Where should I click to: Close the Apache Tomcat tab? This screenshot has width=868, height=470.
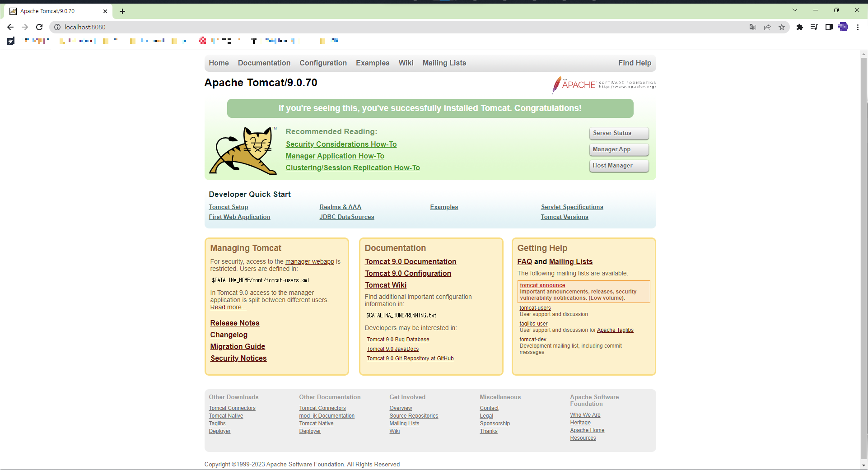105,11
